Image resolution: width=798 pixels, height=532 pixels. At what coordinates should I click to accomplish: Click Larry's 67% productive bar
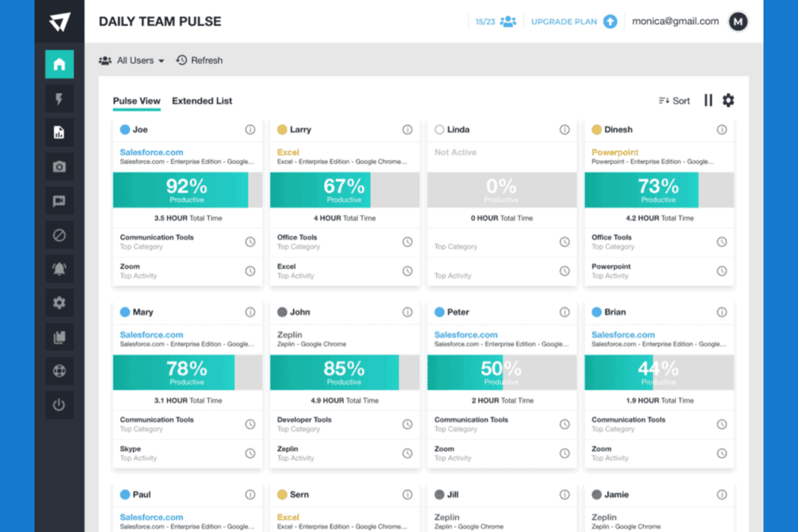[x=345, y=190]
